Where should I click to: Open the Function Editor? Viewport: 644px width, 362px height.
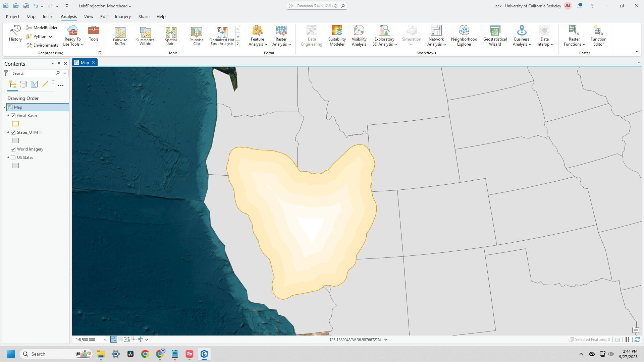point(598,35)
